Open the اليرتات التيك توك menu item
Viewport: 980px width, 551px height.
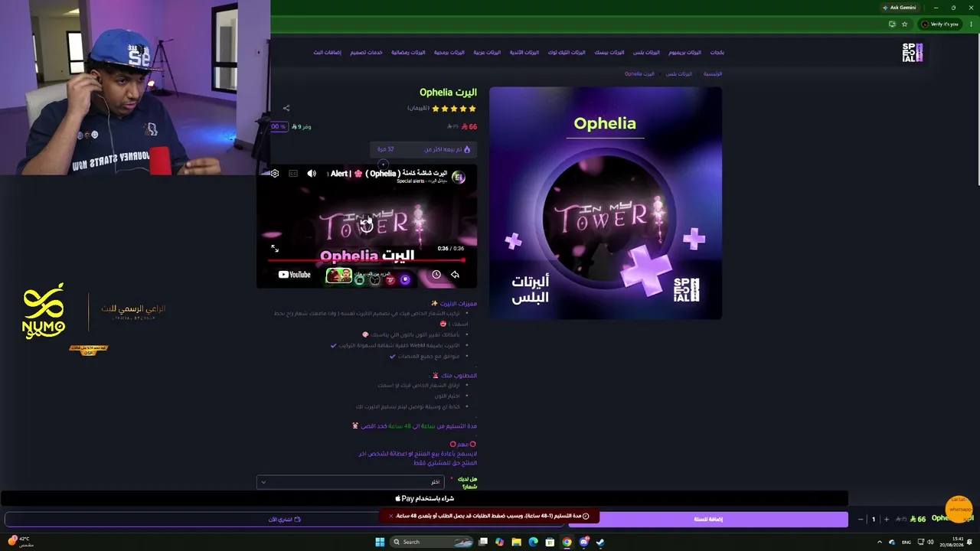pos(567,53)
